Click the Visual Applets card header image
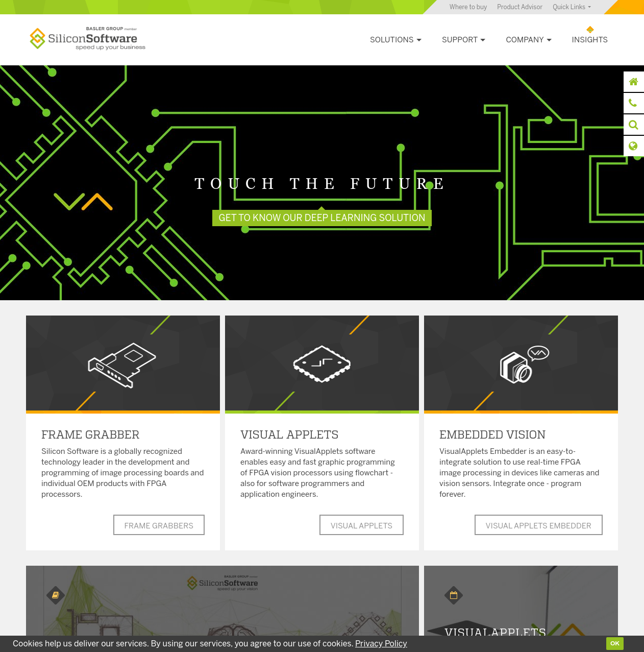Viewport: 644px width, 652px height. (322, 364)
